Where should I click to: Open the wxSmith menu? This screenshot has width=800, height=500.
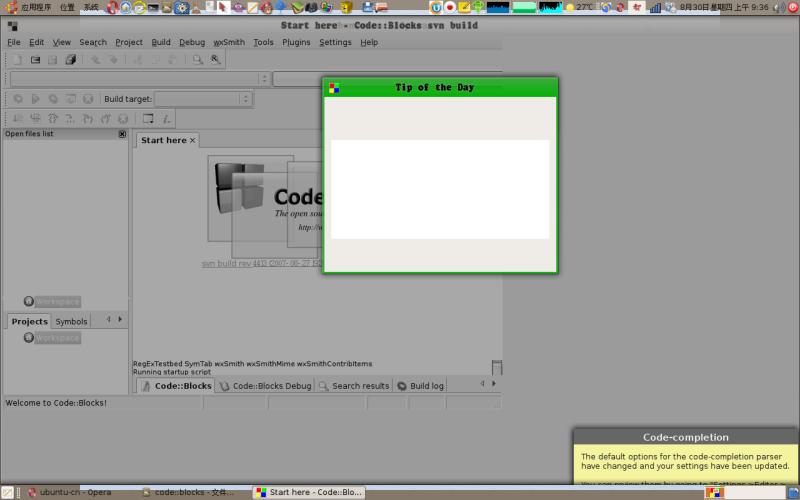pos(229,42)
